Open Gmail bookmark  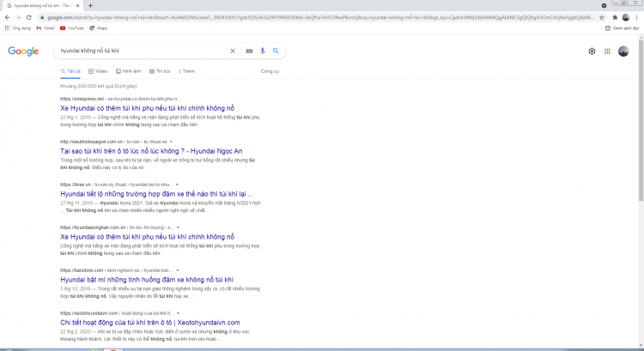[46, 28]
